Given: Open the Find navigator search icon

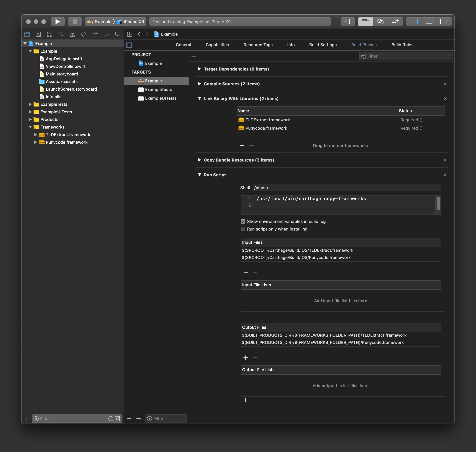Looking at the screenshot, I should click(x=61, y=34).
